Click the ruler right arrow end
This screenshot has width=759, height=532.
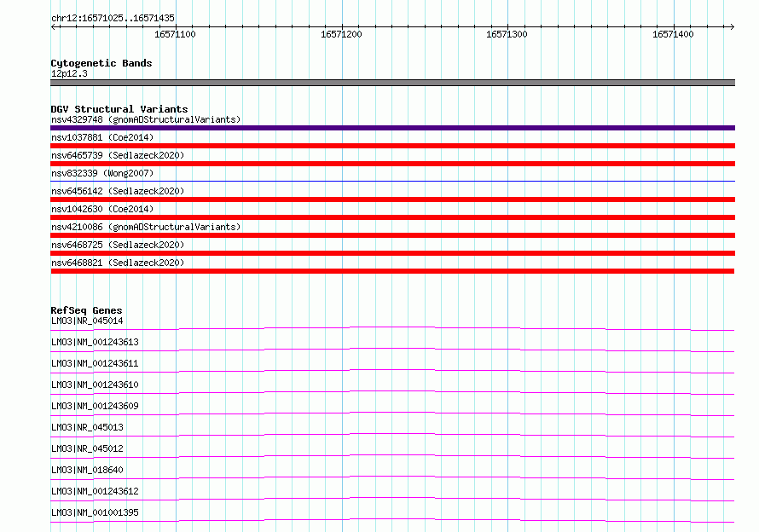tap(732, 26)
